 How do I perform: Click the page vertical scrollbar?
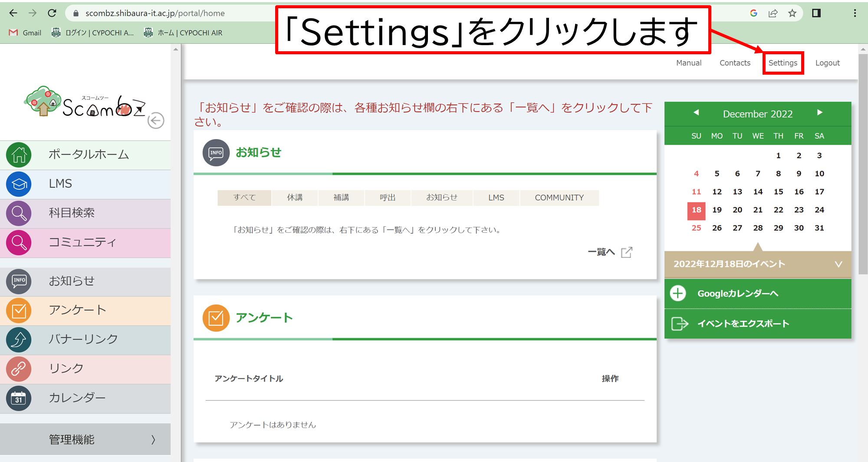coord(863,164)
